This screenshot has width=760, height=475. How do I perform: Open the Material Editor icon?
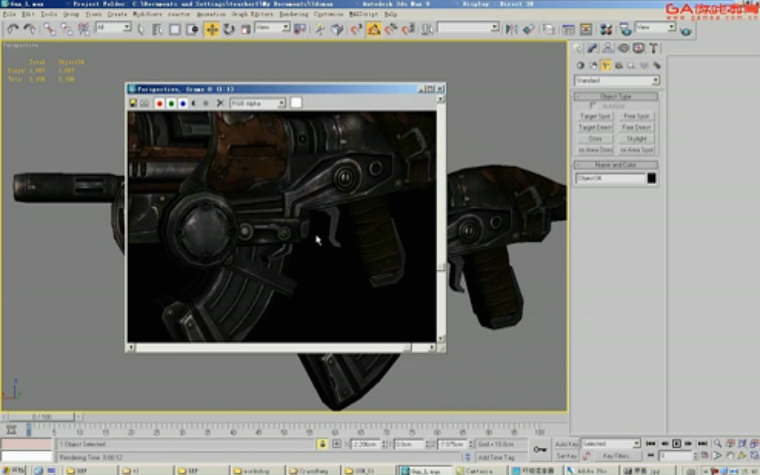click(x=606, y=29)
